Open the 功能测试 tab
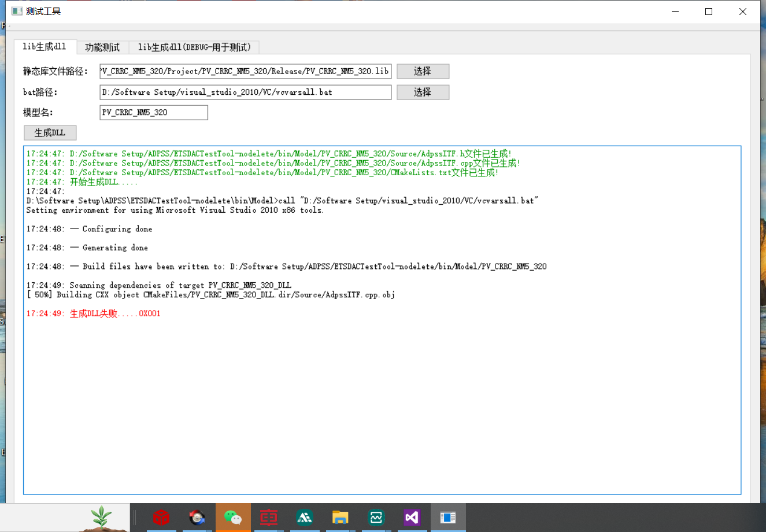 point(102,47)
